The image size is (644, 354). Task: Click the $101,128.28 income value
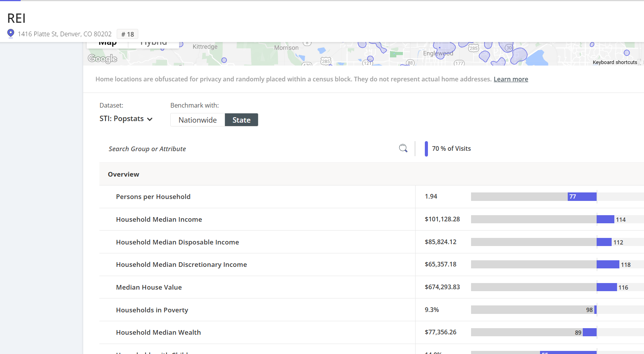pos(442,219)
